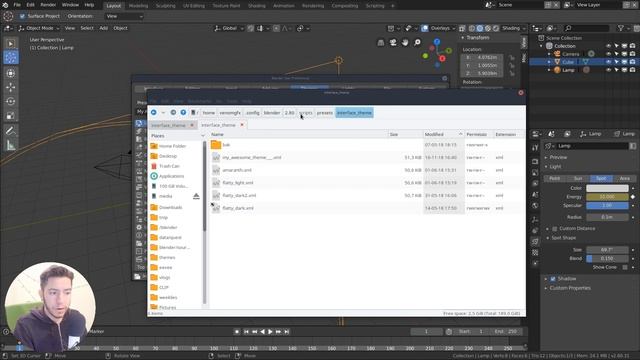Open the World properties tab icon
This screenshot has height=360, width=640.
pyautogui.click(x=535, y=205)
